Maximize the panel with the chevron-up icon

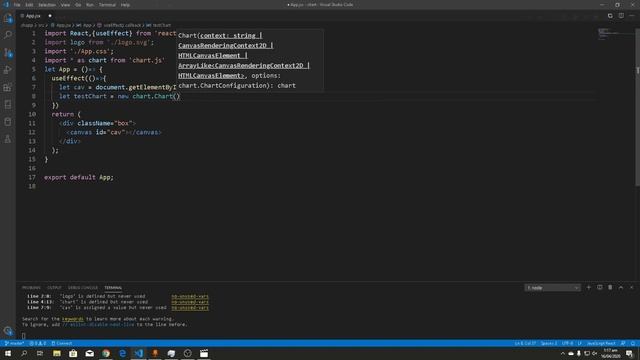[621, 287]
